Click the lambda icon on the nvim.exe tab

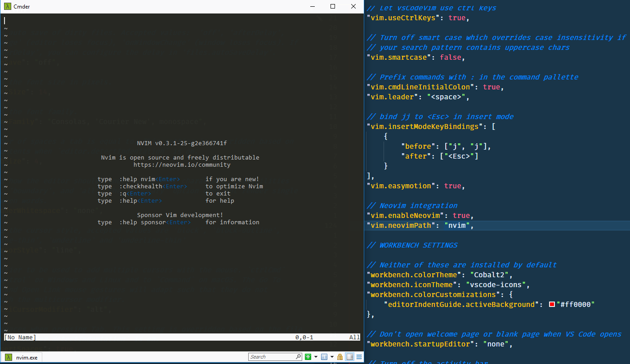pyautogui.click(x=8, y=357)
